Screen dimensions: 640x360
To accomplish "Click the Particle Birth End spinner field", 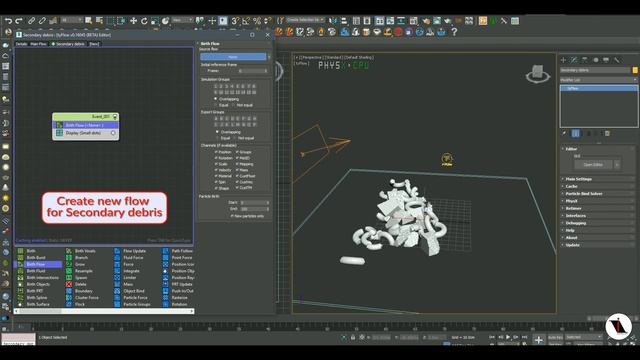I will point(254,209).
